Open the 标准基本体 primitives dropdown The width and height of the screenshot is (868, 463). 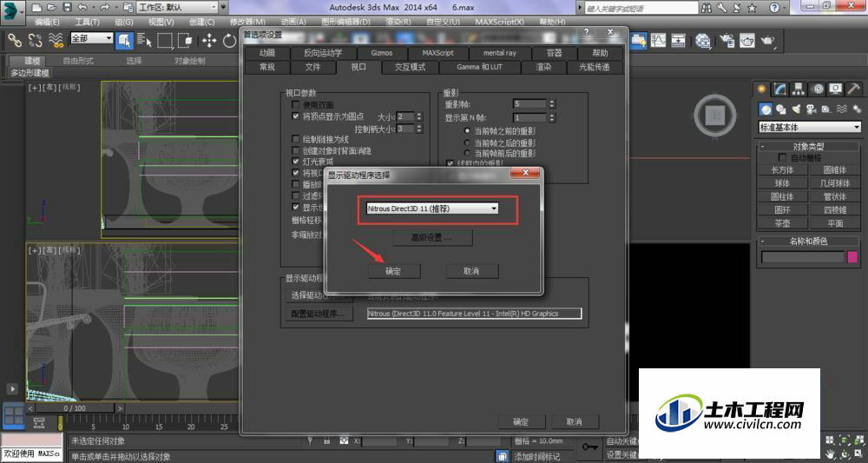pos(809,128)
